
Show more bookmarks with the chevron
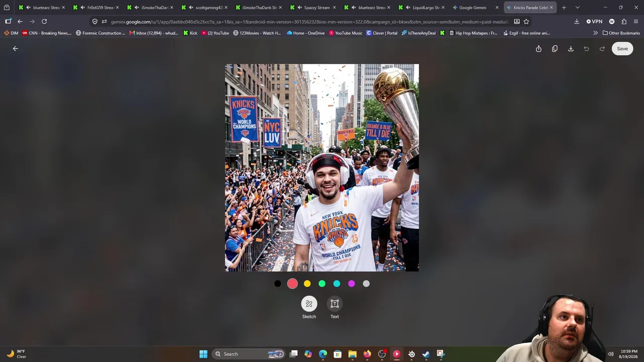click(595, 33)
